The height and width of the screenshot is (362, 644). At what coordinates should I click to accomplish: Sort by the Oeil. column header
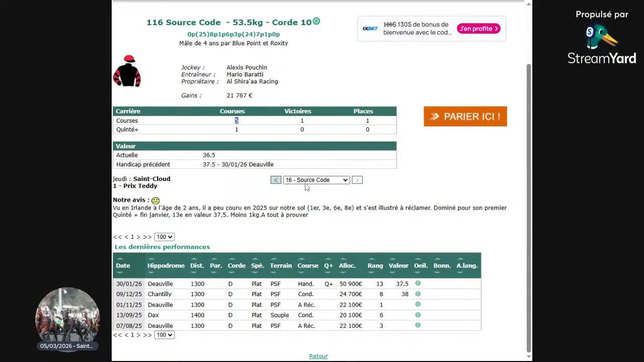click(421, 265)
